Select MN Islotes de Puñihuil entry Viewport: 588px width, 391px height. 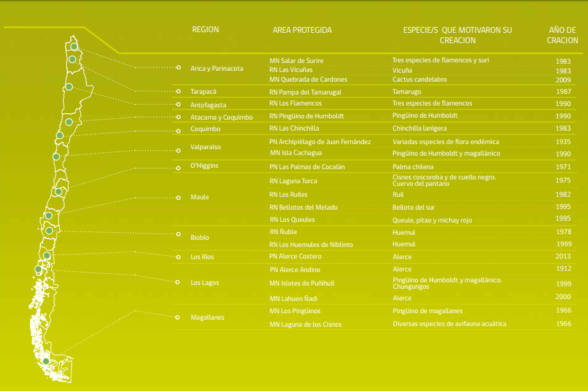[301, 284]
